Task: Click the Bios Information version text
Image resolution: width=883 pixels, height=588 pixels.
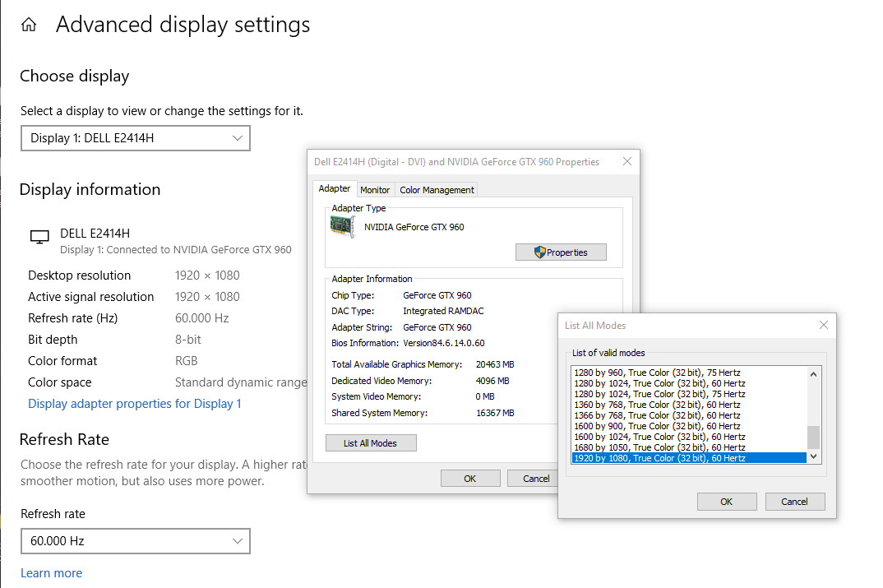Action: tap(444, 343)
